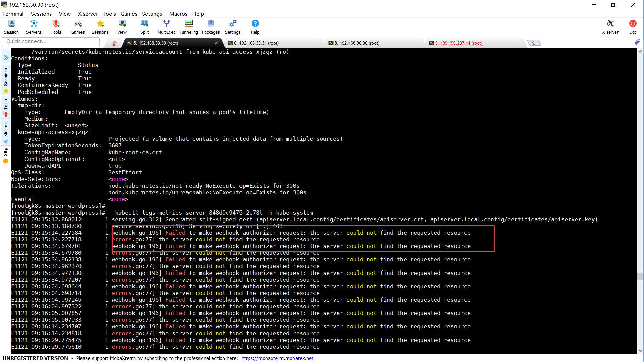Expand the left sidebar chevron
The image size is (644, 362).
(x=6, y=58)
